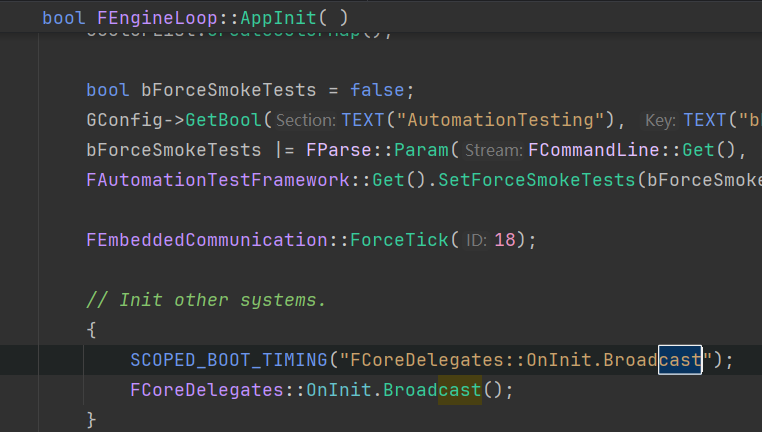Click the Stream: parameter inlay hint
Viewport: 762px width, 432px height.
coord(493,151)
